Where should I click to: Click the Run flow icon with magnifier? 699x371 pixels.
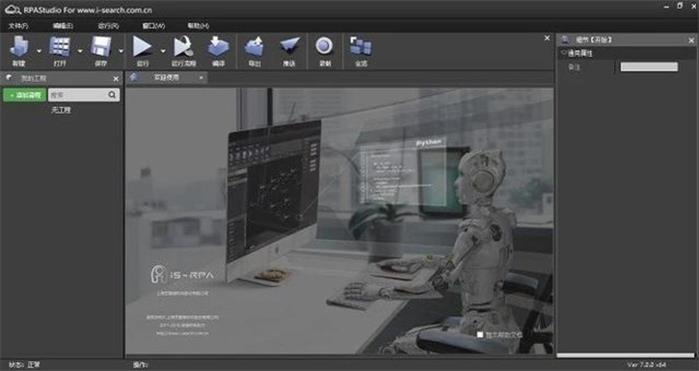pyautogui.click(x=184, y=46)
